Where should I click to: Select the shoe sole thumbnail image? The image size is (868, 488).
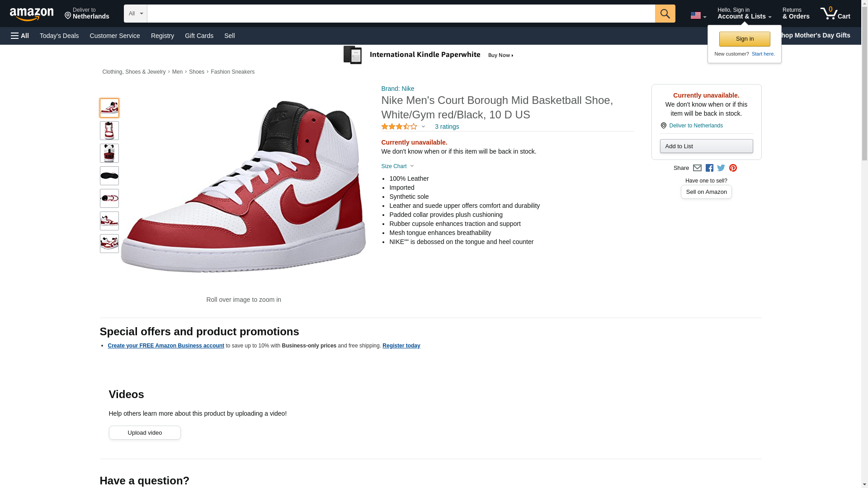(x=109, y=176)
